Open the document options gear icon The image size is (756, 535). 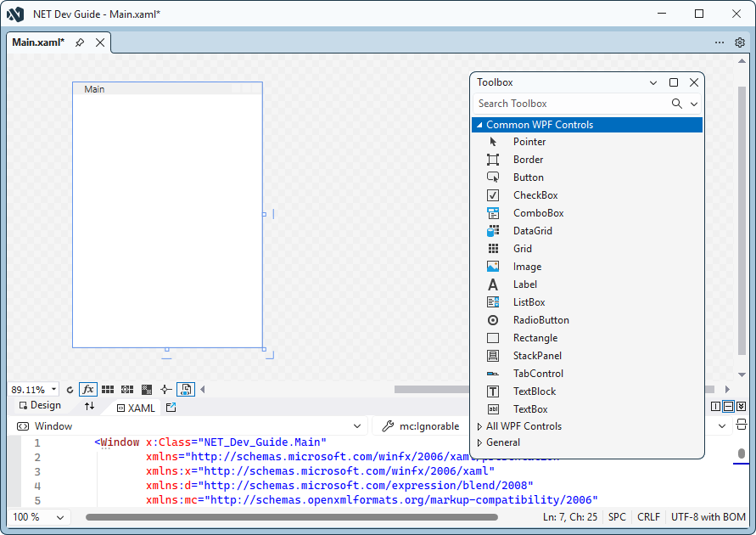click(740, 42)
